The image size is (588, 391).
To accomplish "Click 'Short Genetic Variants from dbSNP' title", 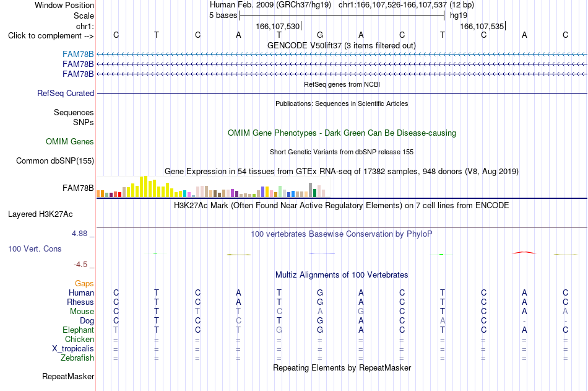I will coord(342,152).
